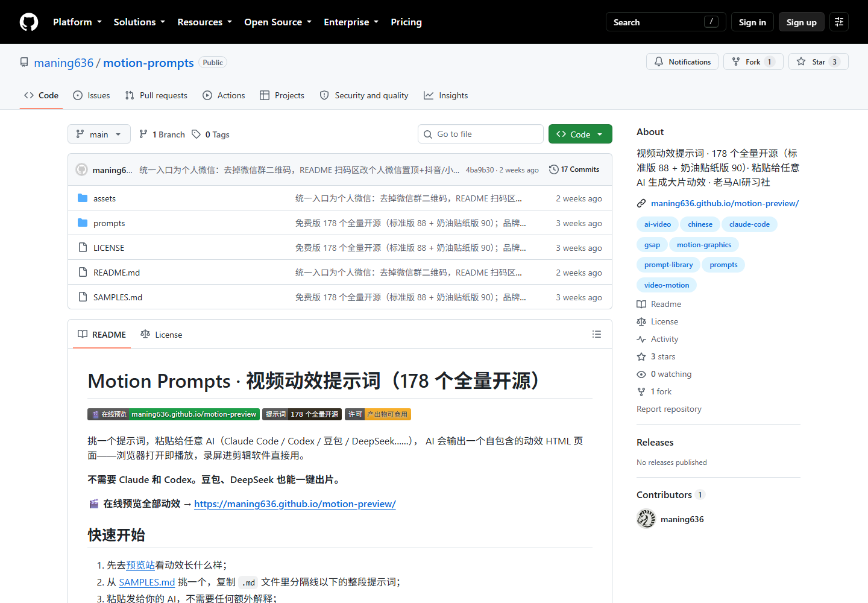
Task: Click the link icon beside the homepage URL
Action: point(641,204)
